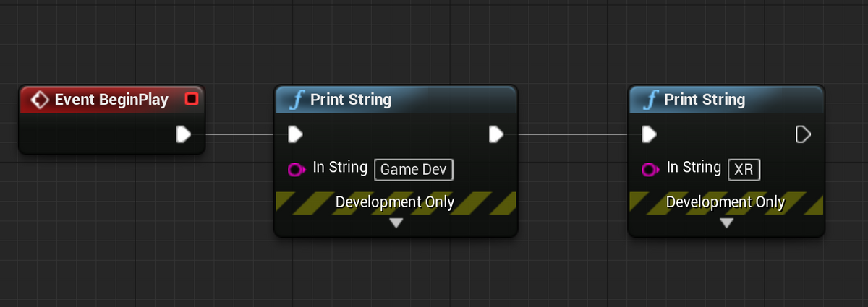Click the Development Only banner on the XR node
The image size is (868, 307).
(726, 202)
